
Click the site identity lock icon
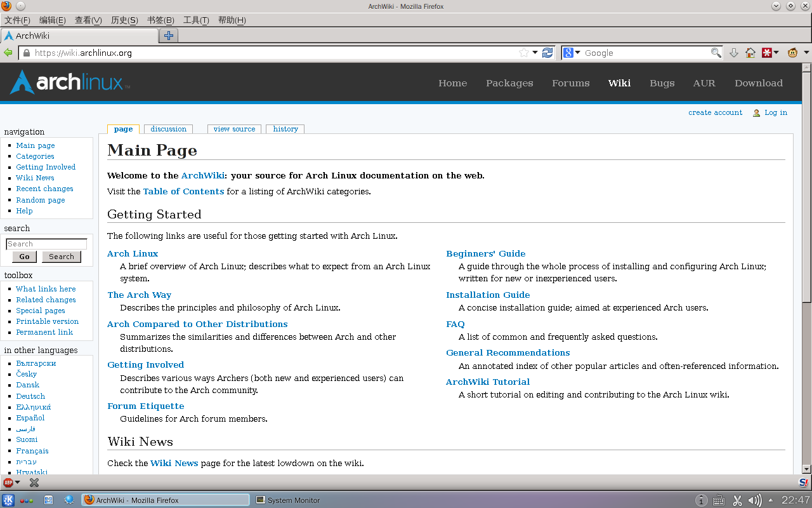click(26, 53)
